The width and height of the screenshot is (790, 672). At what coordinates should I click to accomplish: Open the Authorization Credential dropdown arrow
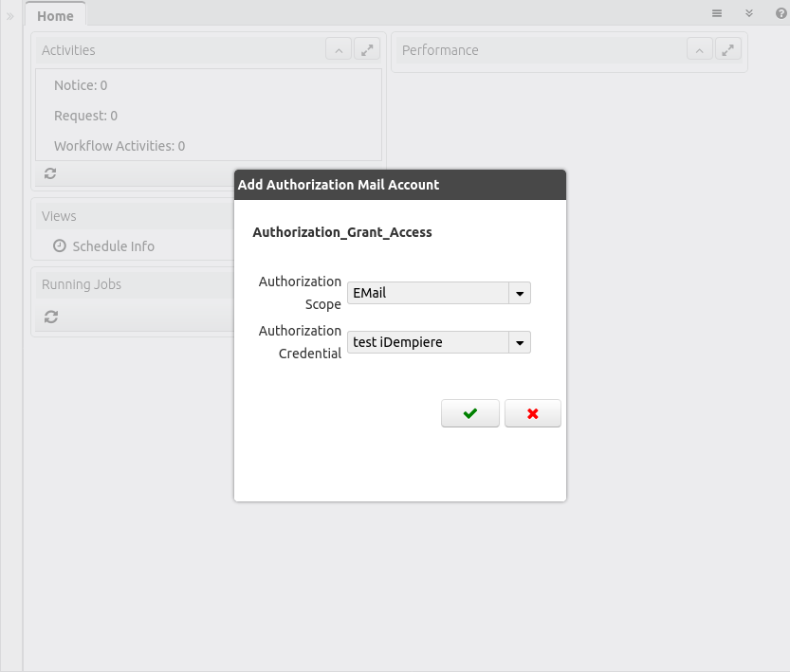point(520,343)
